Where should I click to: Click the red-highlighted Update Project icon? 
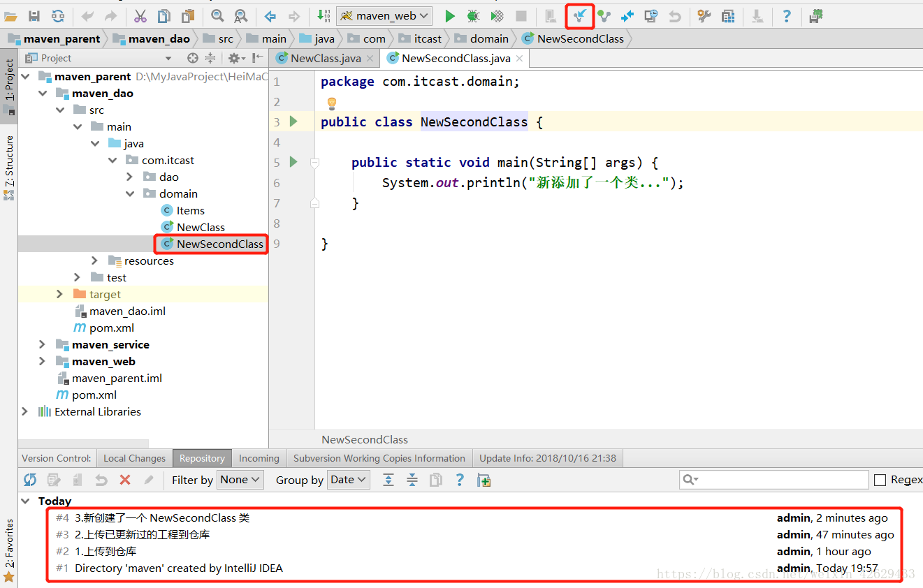(579, 16)
